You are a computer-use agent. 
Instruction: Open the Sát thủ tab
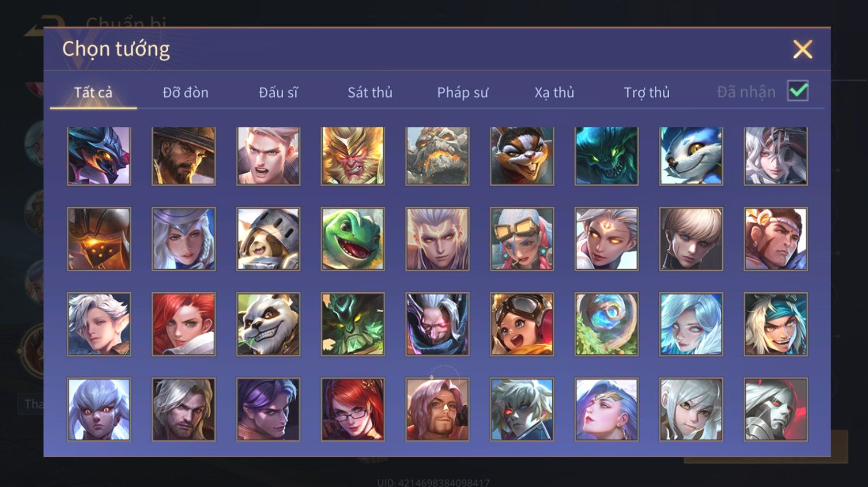pos(370,92)
